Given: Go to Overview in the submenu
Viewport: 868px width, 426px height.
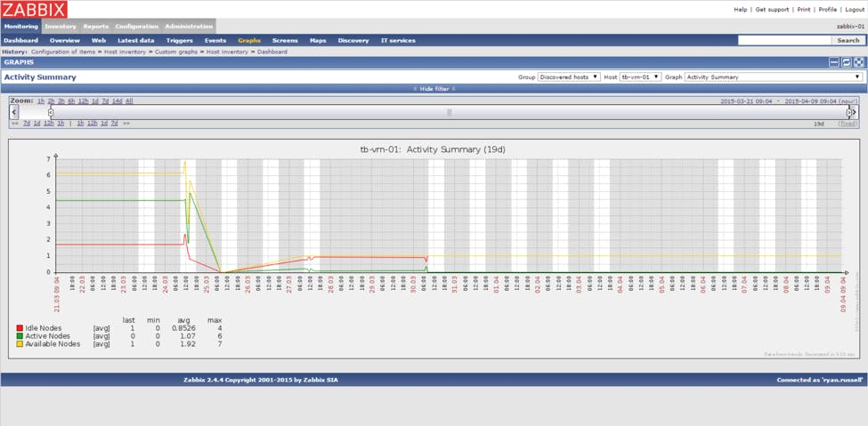Looking at the screenshot, I should 65,40.
